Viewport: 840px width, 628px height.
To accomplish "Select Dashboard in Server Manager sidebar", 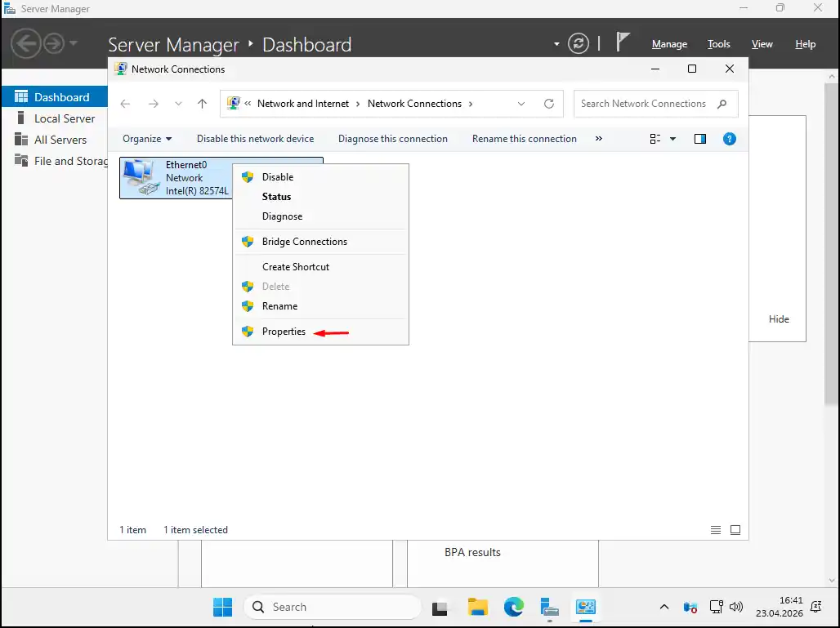I will (x=54, y=97).
